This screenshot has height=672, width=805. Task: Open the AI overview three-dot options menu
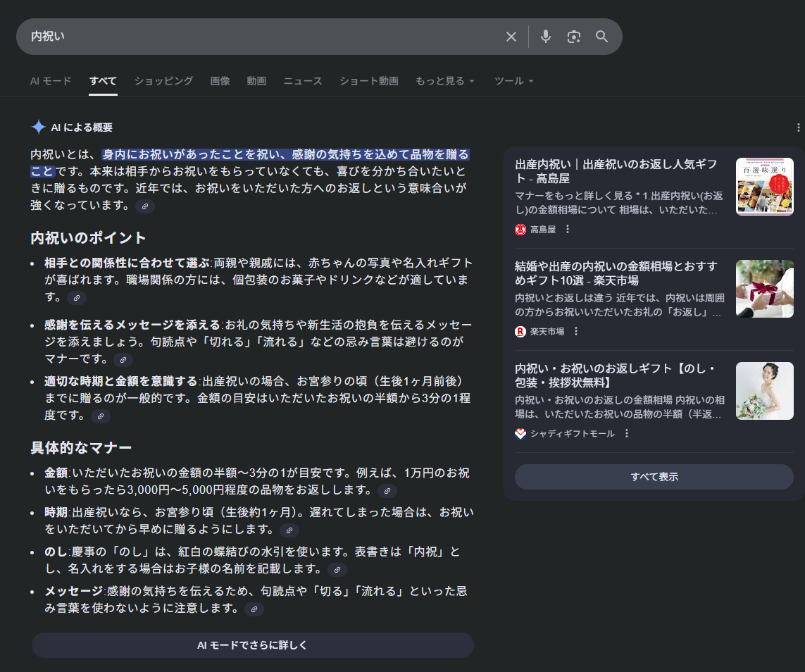click(x=798, y=127)
